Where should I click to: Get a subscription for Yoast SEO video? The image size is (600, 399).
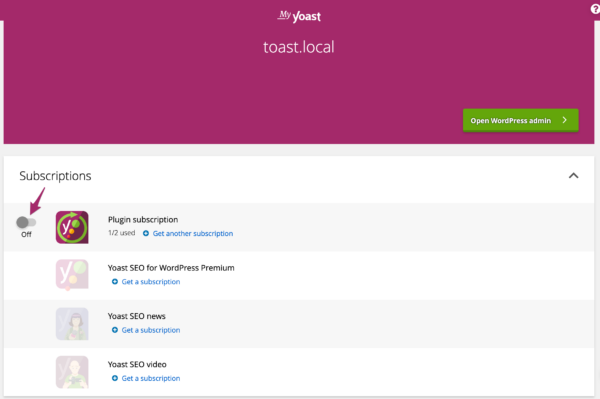pos(151,378)
